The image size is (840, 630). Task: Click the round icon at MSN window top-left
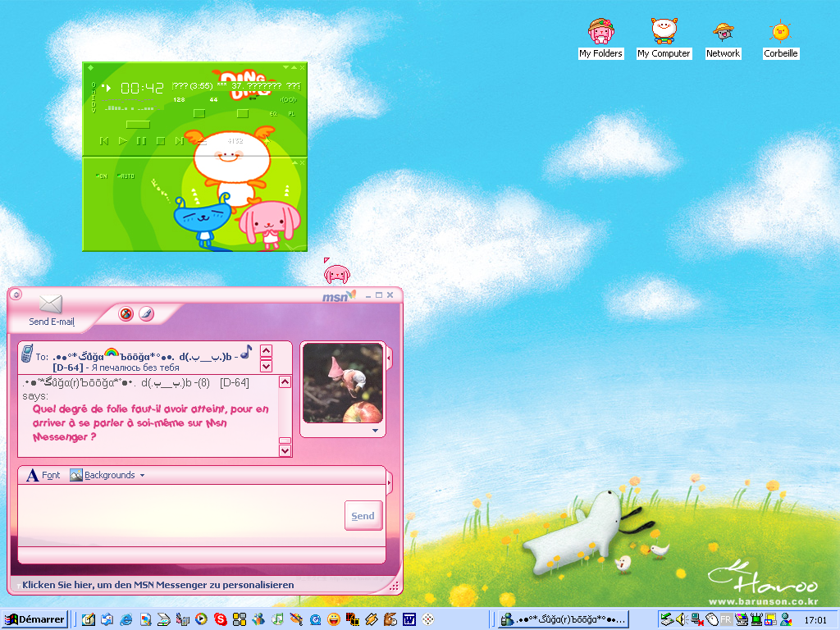(16, 294)
